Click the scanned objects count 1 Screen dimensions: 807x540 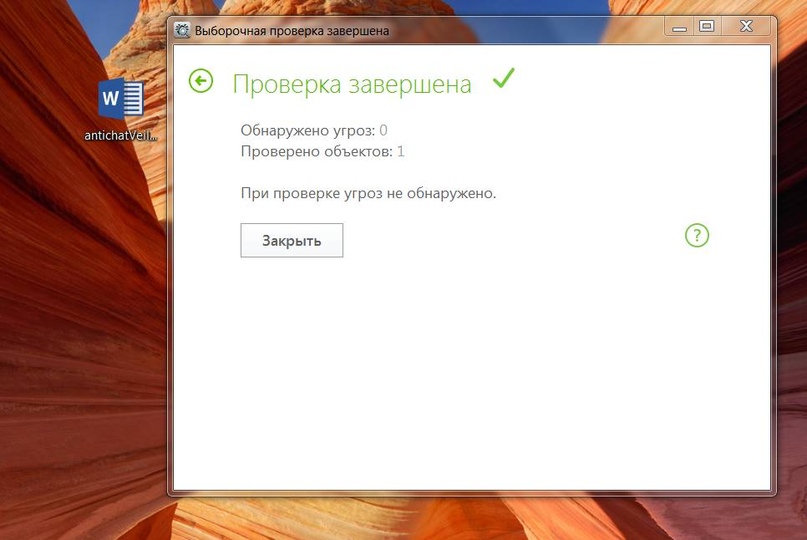click(401, 152)
